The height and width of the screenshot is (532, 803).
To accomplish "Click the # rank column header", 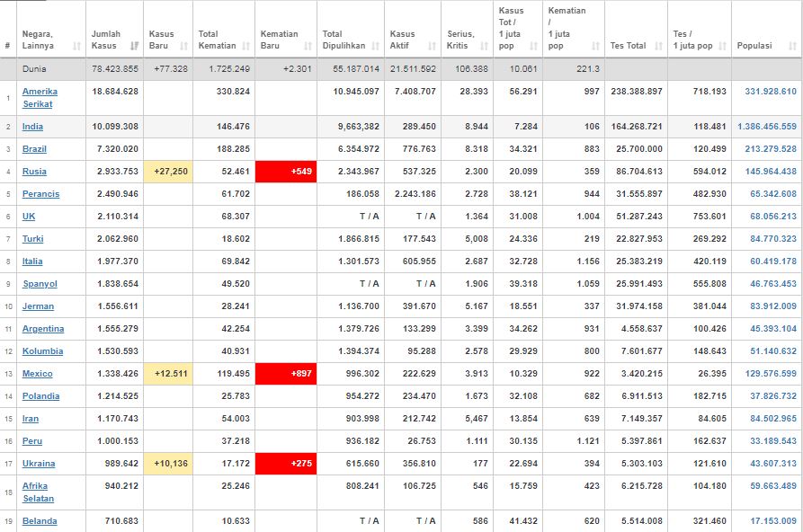I will pyautogui.click(x=7, y=46).
